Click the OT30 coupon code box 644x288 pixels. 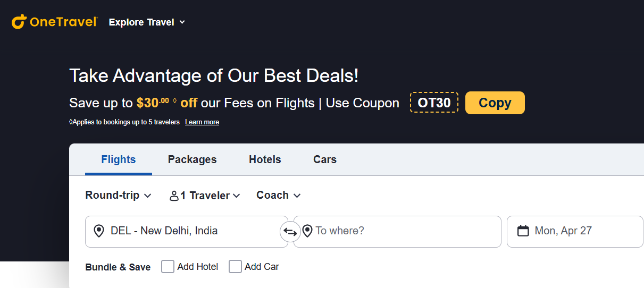[434, 103]
